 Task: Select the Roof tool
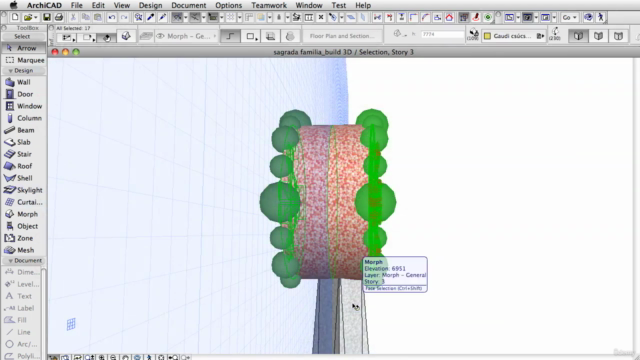(x=24, y=166)
